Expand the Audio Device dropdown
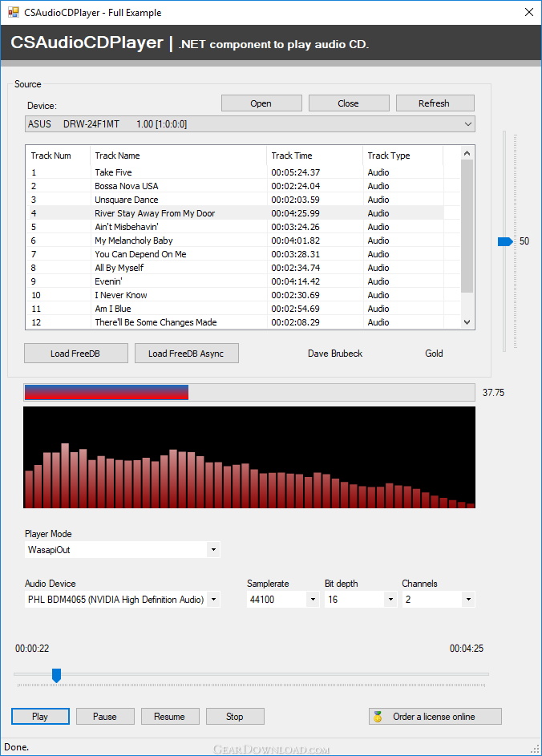This screenshot has width=542, height=756. (213, 600)
